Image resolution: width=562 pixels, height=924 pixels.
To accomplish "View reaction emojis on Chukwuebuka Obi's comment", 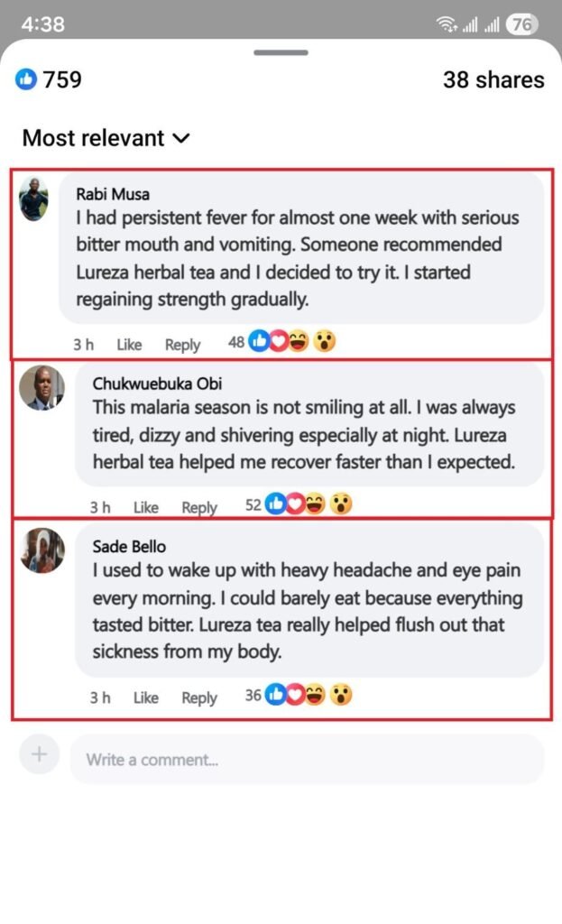I will click(309, 504).
